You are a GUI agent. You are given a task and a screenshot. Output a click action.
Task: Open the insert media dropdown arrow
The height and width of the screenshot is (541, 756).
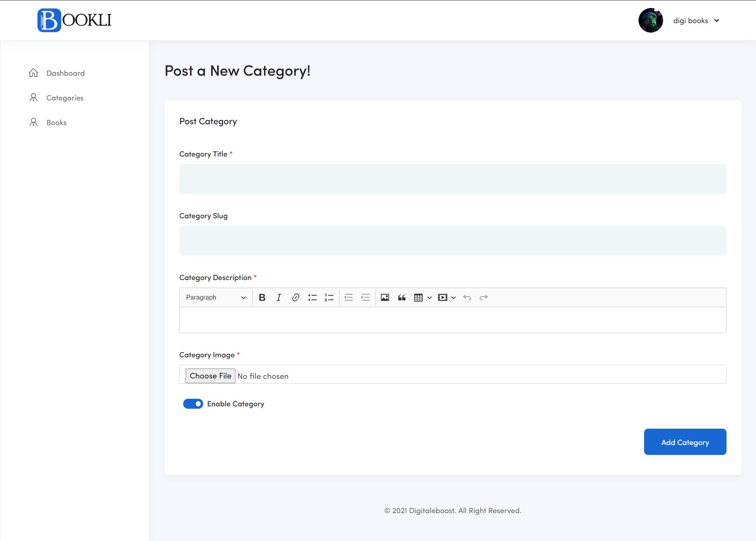pos(453,298)
